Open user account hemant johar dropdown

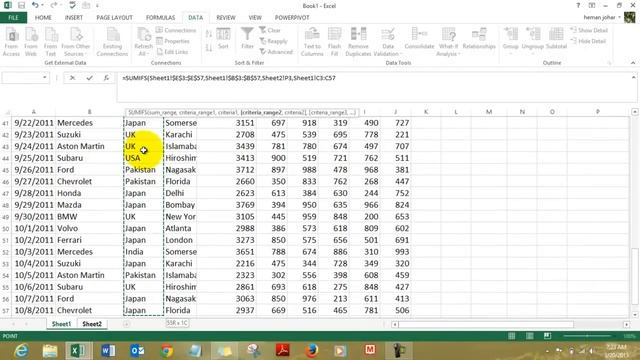(x=602, y=17)
